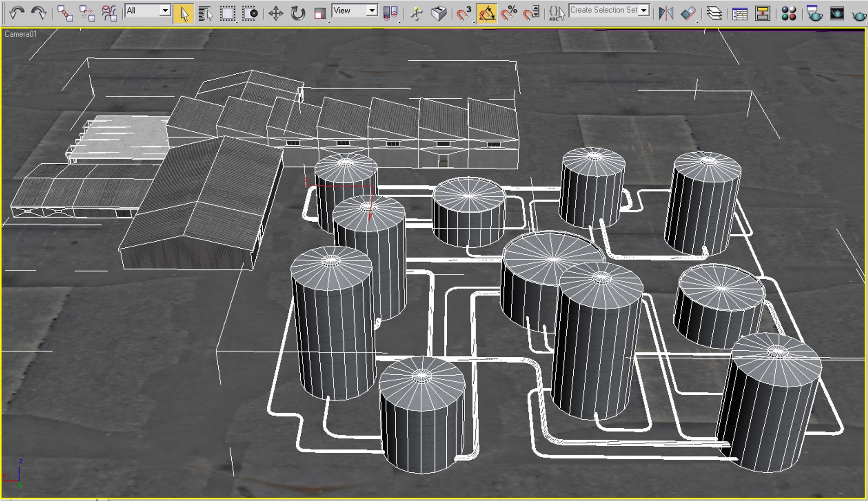Toggle Window/Crossing selection mode

250,13
